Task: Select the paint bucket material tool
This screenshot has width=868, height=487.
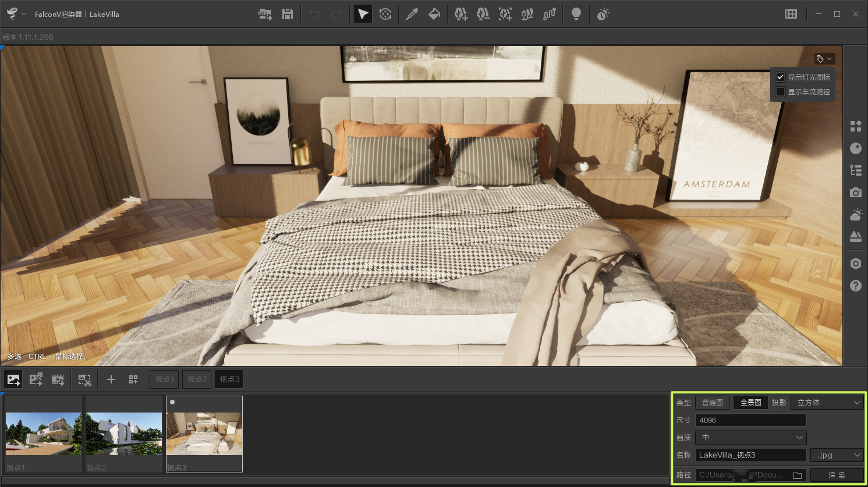Action: [434, 14]
